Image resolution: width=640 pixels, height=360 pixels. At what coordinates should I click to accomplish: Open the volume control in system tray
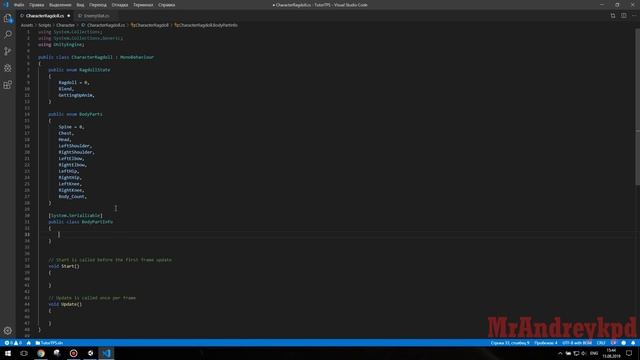point(583,353)
